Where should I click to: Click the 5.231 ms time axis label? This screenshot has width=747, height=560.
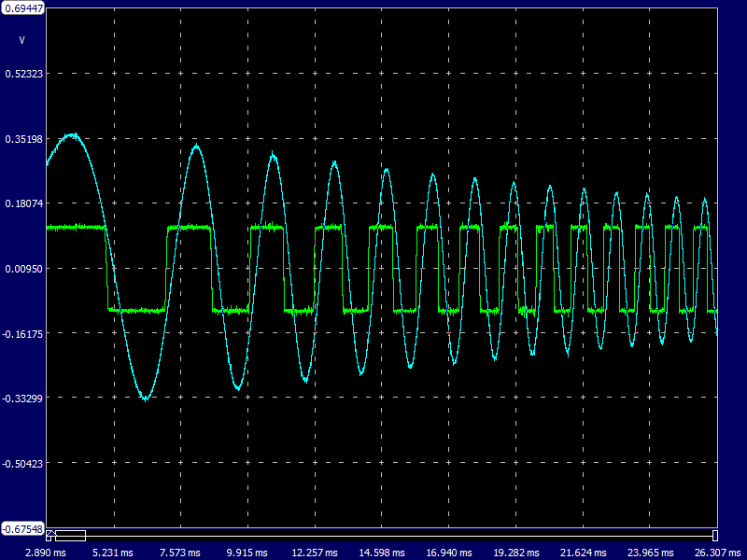[x=113, y=553]
